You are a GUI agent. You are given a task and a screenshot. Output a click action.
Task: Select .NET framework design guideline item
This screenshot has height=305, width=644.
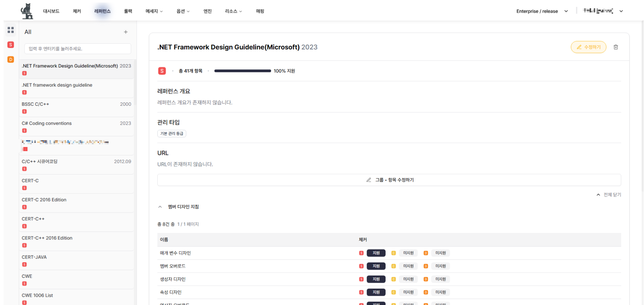click(x=76, y=88)
